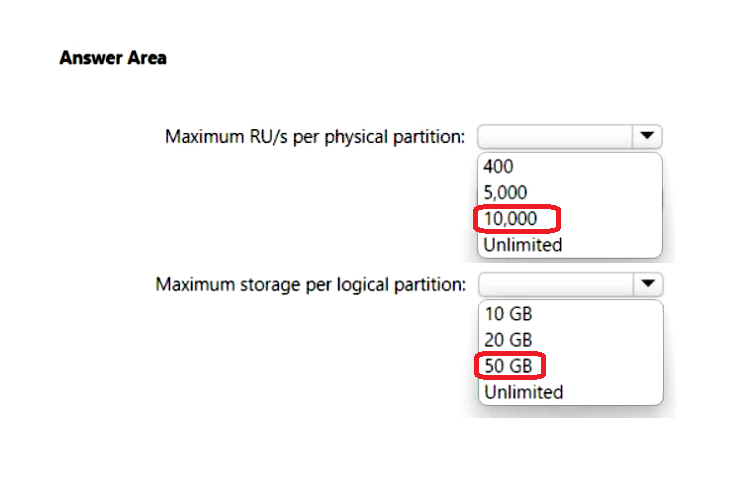Select 10 GB in the storage list

pyautogui.click(x=508, y=314)
